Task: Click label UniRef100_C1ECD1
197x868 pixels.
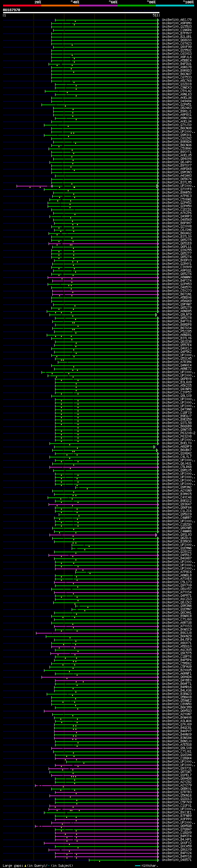Action: pos(177,210)
